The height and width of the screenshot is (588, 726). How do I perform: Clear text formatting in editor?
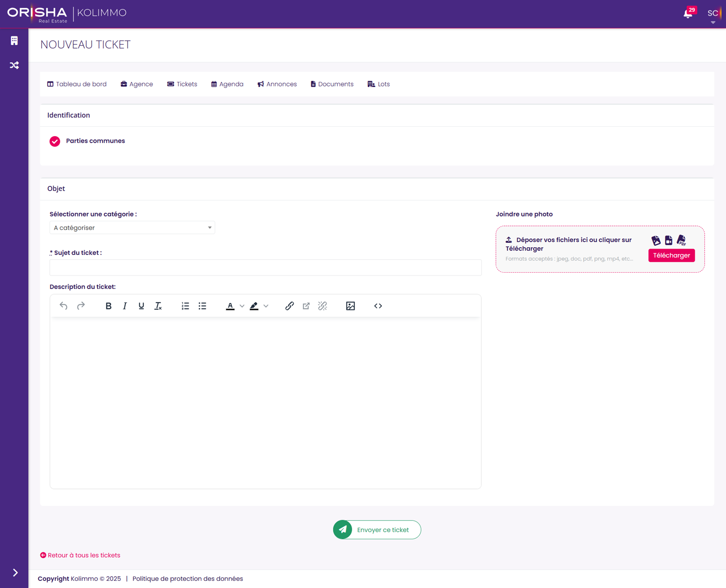pos(158,306)
